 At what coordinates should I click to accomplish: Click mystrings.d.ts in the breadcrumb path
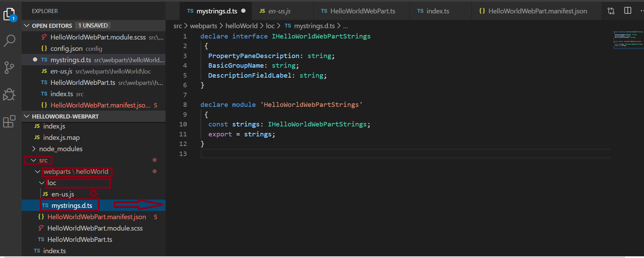pyautogui.click(x=314, y=26)
